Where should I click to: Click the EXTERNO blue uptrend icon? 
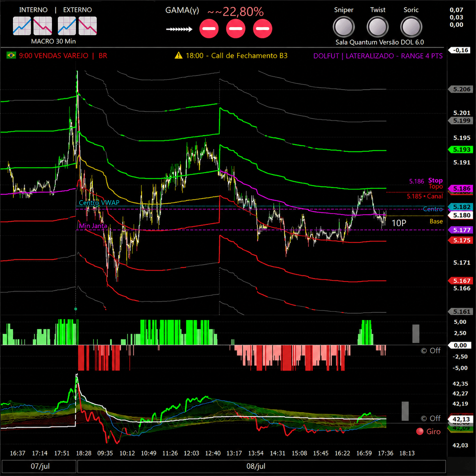click(x=67, y=26)
